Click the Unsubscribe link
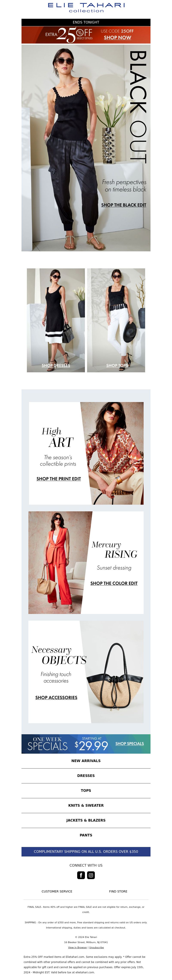Screen dimensions: 172x980 97,947
